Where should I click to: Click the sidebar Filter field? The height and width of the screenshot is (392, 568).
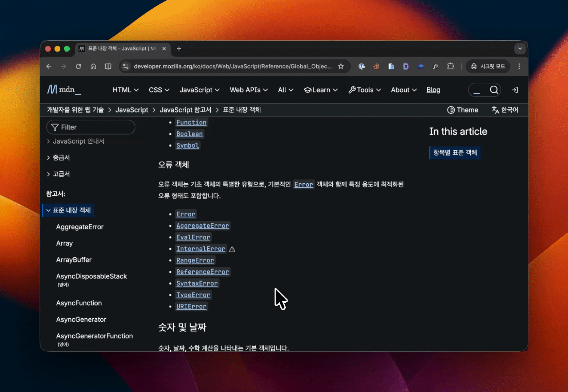tap(91, 127)
